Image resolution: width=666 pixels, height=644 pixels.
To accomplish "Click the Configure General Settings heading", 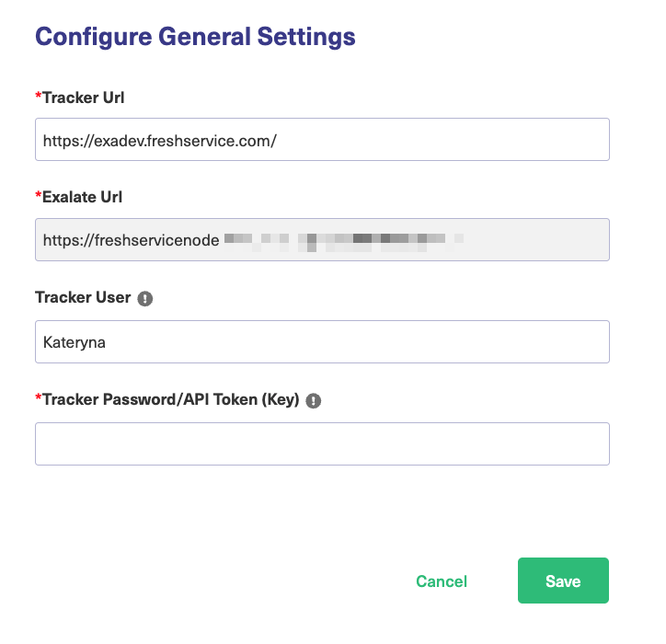I will 195,37.
